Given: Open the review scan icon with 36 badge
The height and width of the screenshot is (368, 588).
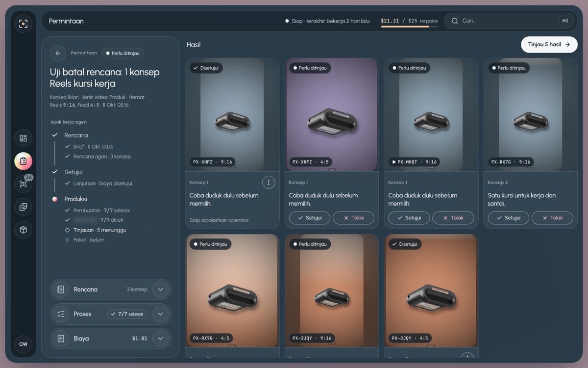Looking at the screenshot, I should click(x=23, y=184).
